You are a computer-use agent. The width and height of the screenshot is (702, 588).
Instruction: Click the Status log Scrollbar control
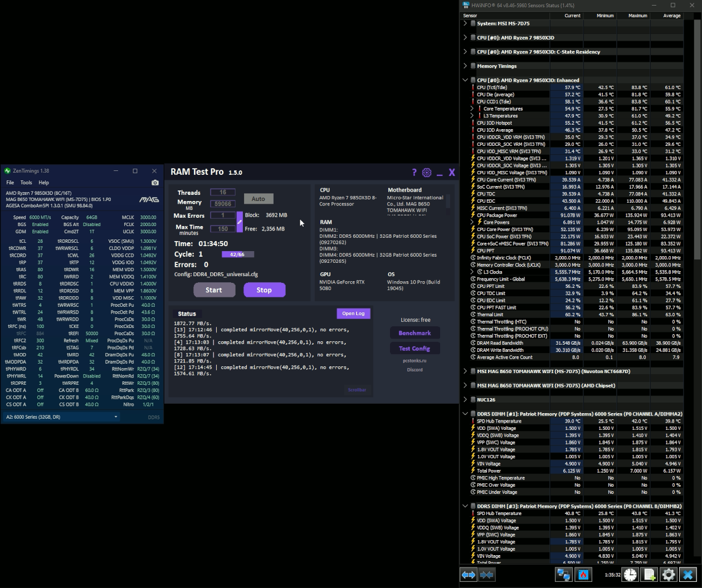tap(357, 390)
